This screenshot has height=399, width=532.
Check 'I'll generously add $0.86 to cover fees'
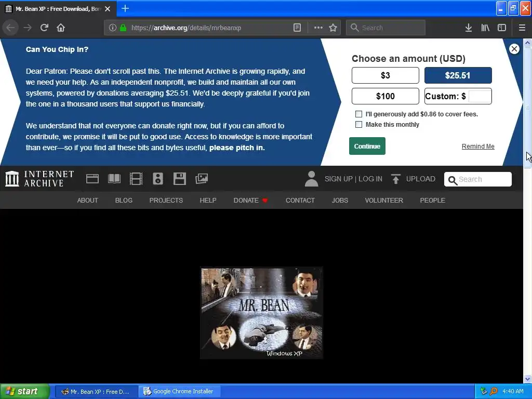[358, 114]
